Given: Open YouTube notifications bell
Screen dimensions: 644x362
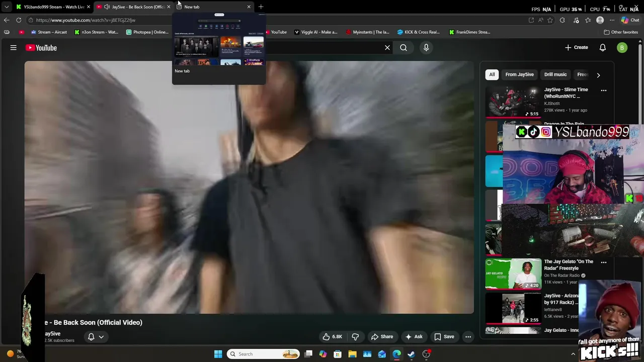Looking at the screenshot, I should [603, 48].
